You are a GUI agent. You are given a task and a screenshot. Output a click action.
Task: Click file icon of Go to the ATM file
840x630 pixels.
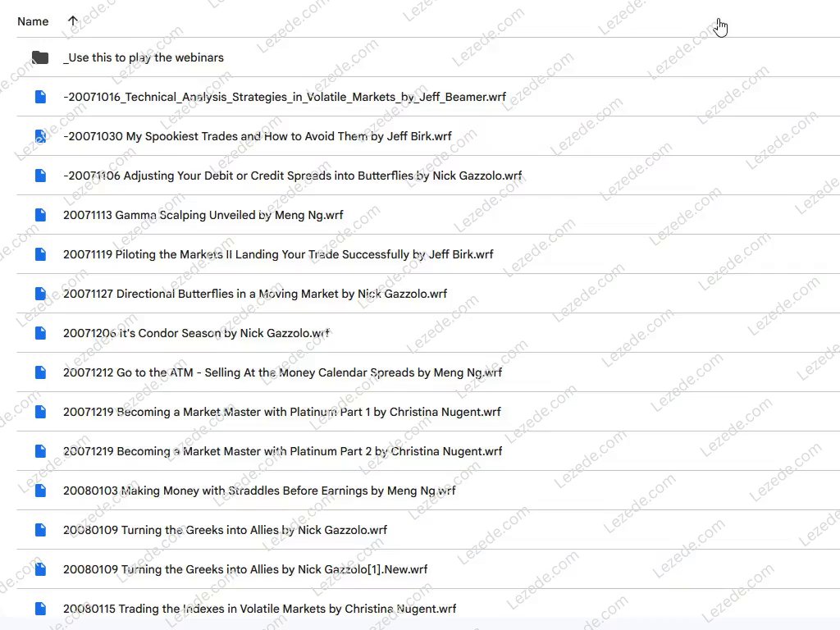coord(40,372)
